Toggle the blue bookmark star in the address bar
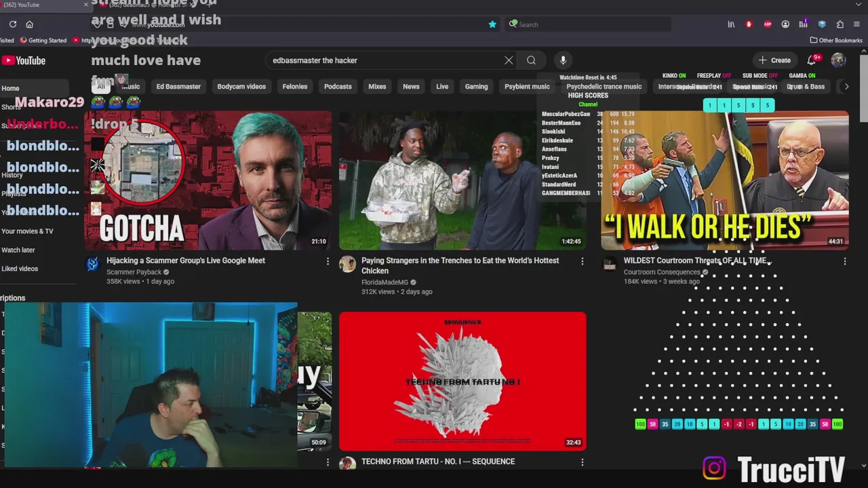The height and width of the screenshot is (488, 868). pos(492,24)
